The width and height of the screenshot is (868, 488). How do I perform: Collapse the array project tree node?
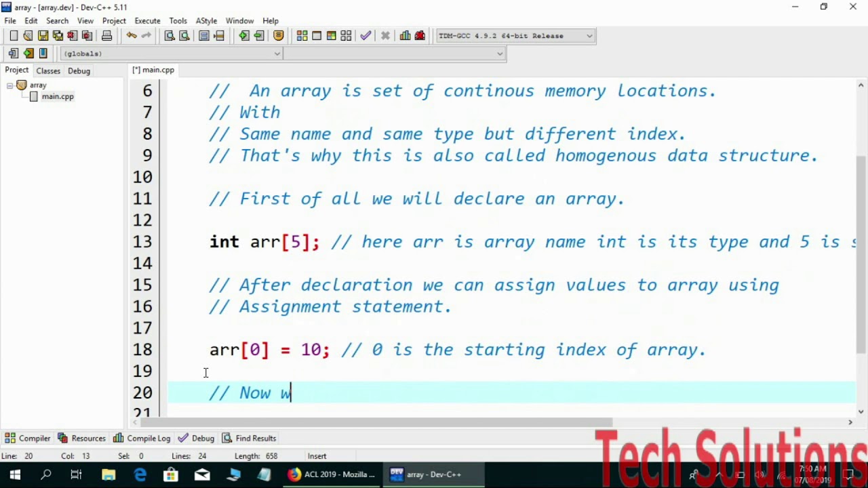click(10, 85)
